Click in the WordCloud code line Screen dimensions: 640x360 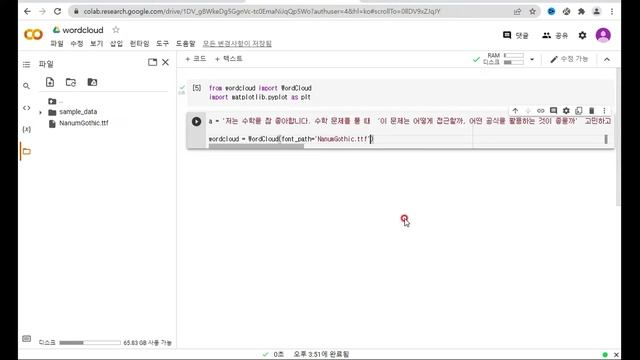[x=291, y=139]
